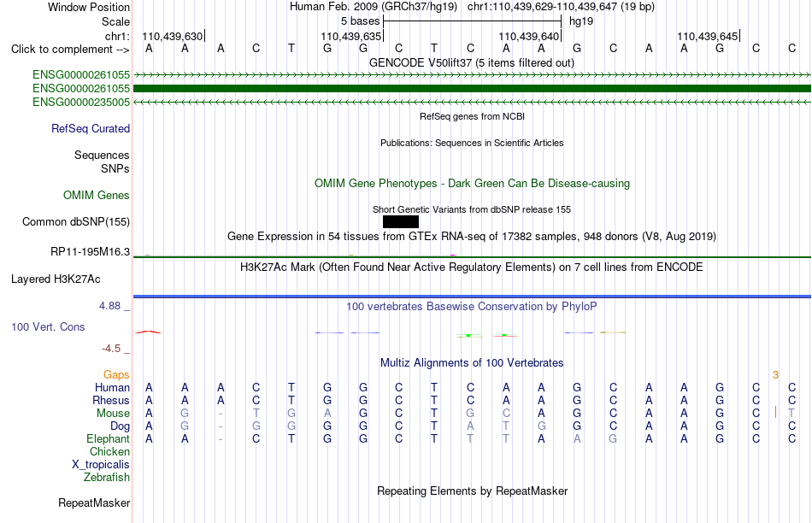Click the chr1:110,439,629-110,439,647 position text
Image resolution: width=812 pixels, height=523 pixels.
click(561, 7)
